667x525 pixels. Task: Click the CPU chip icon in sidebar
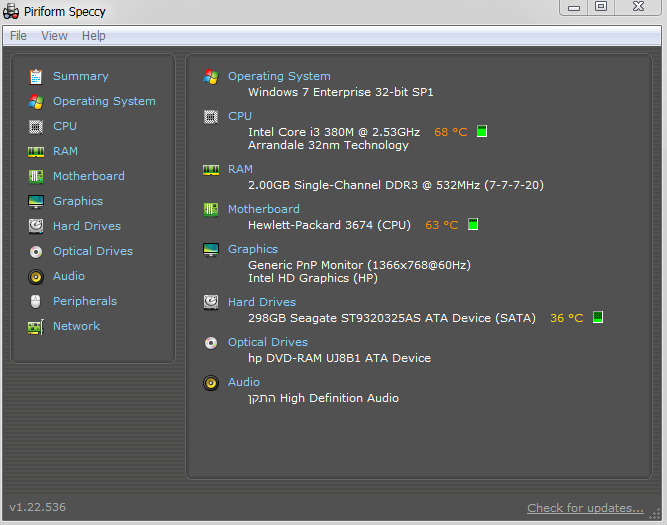click(x=36, y=126)
